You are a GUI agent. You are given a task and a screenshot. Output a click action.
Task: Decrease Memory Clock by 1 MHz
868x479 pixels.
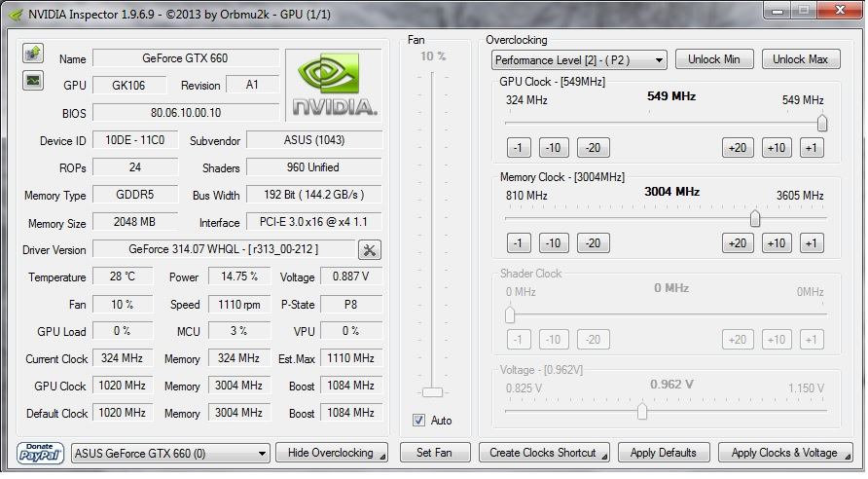point(518,243)
